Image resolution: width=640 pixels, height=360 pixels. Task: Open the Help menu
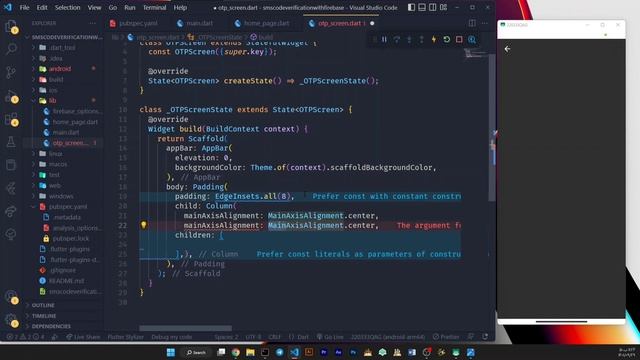(x=180, y=7)
